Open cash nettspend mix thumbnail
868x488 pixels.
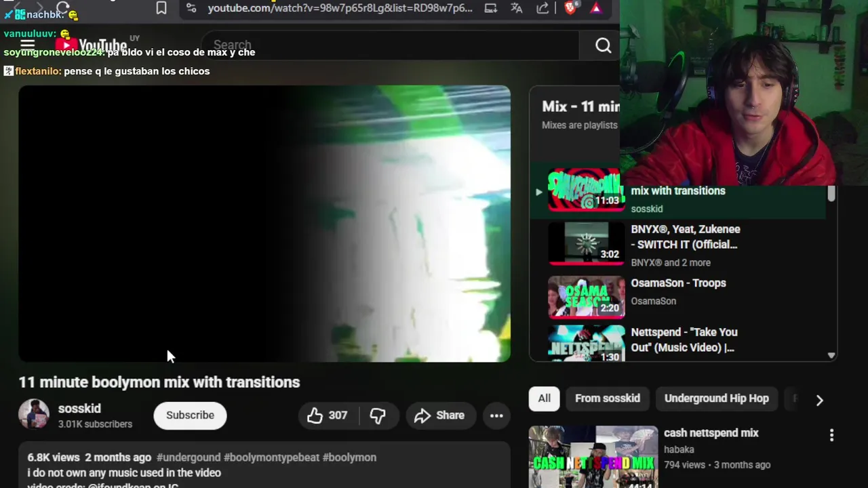point(593,457)
